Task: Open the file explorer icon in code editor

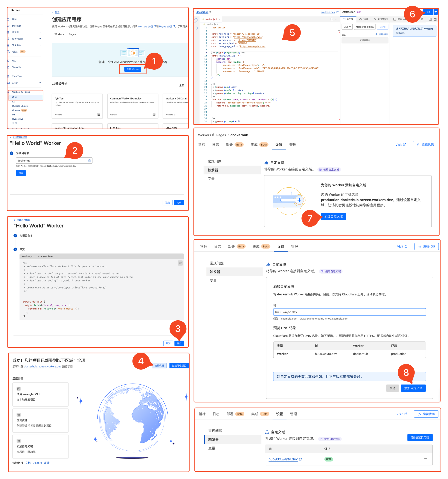Action: pyautogui.click(x=196, y=20)
